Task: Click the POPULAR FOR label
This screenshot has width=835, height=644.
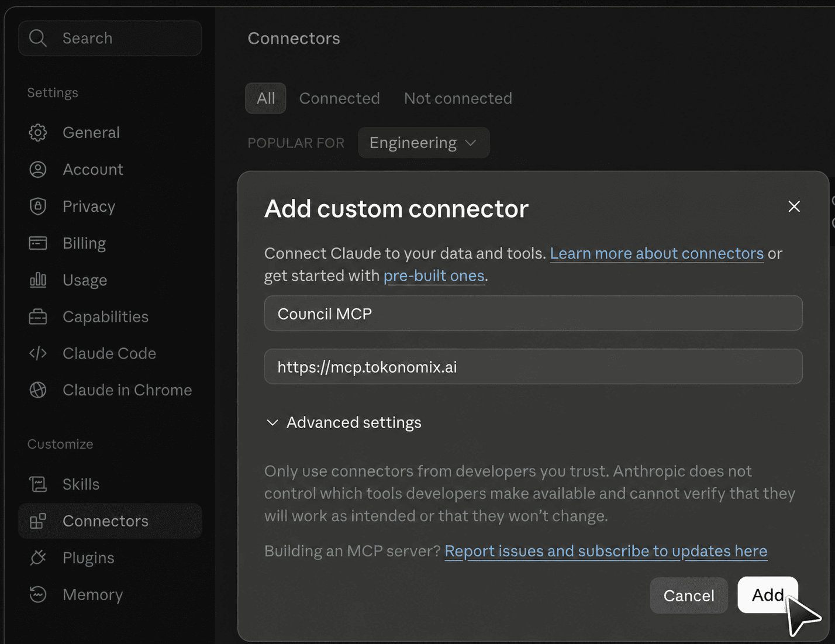Action: pyautogui.click(x=296, y=143)
